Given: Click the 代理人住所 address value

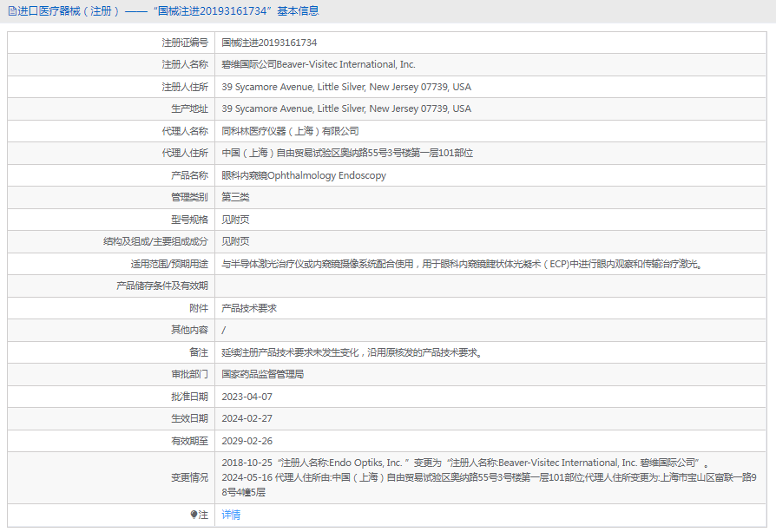Looking at the screenshot, I should (347, 153).
